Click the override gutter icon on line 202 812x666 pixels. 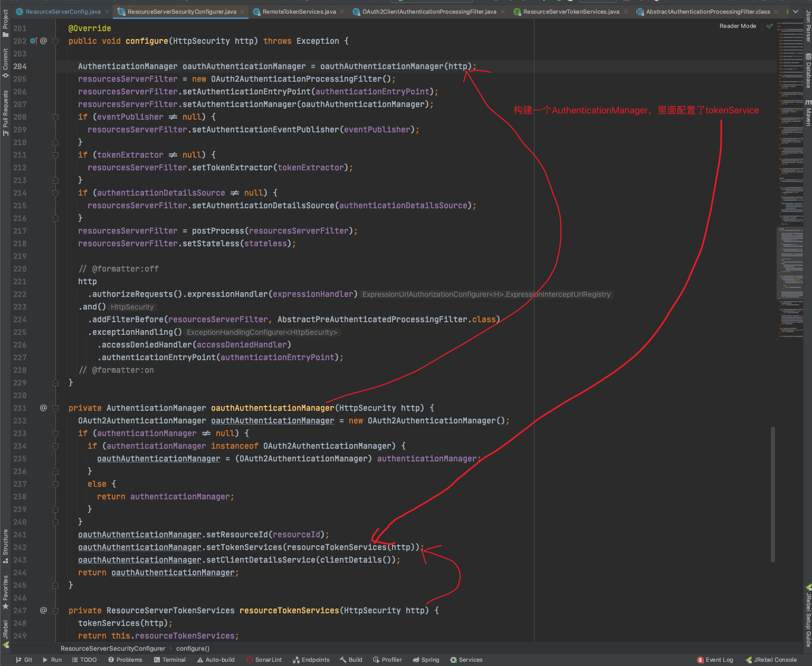pos(34,41)
